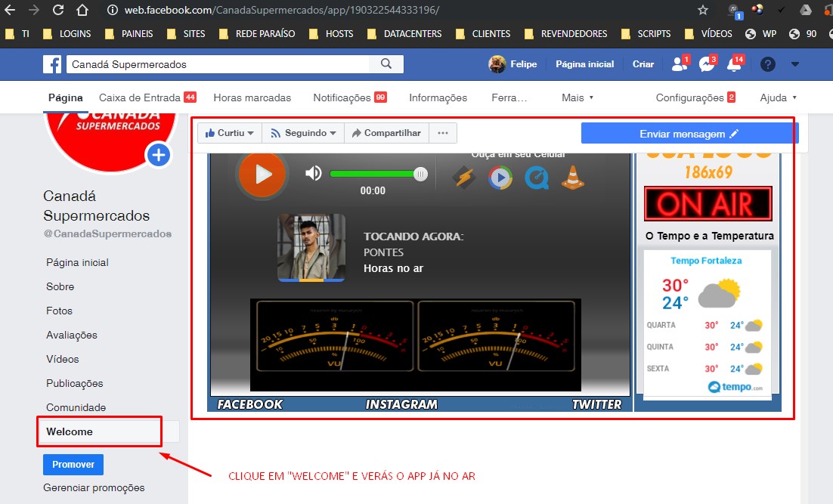Select Welcome in the left sidebar
Viewport: 833px width, 504px height.
click(x=70, y=431)
